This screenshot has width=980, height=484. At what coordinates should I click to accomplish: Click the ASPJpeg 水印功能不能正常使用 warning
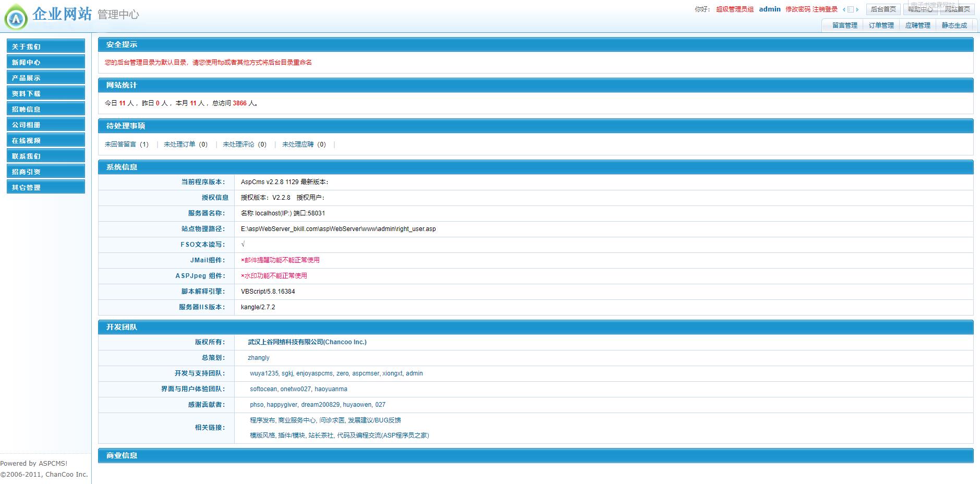tap(274, 276)
